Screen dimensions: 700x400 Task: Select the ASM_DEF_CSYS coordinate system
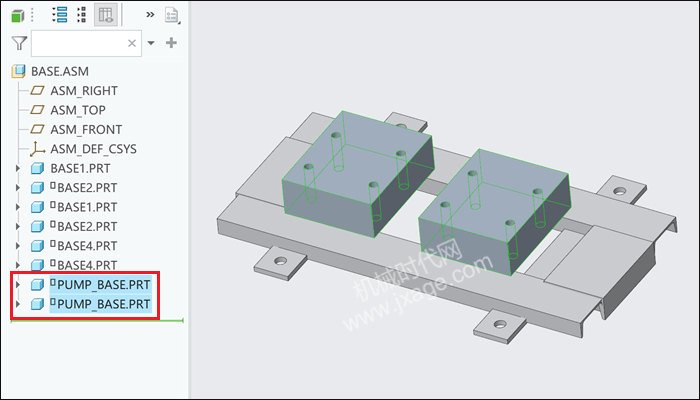click(x=93, y=149)
